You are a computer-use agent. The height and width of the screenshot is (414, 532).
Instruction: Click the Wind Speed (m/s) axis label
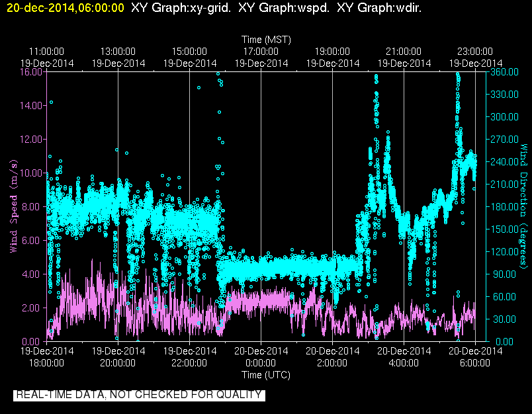tap(13, 206)
